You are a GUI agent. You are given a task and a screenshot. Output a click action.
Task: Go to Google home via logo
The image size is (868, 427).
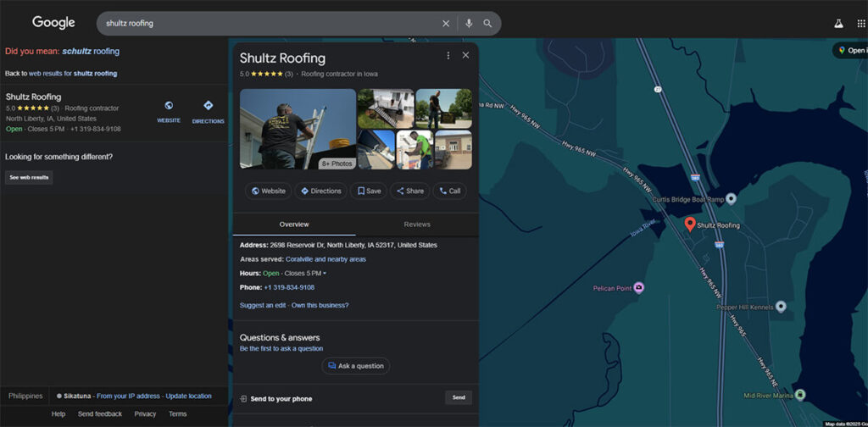(53, 23)
